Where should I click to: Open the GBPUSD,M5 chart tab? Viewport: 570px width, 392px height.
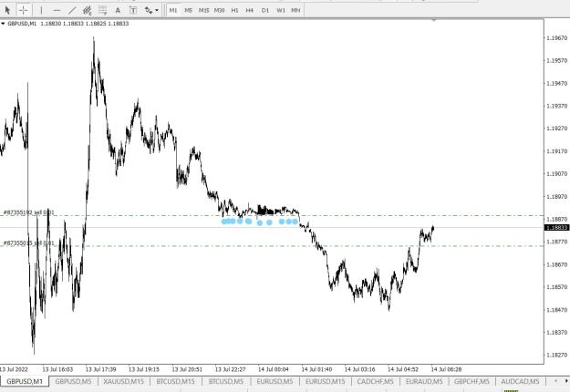coord(73,381)
